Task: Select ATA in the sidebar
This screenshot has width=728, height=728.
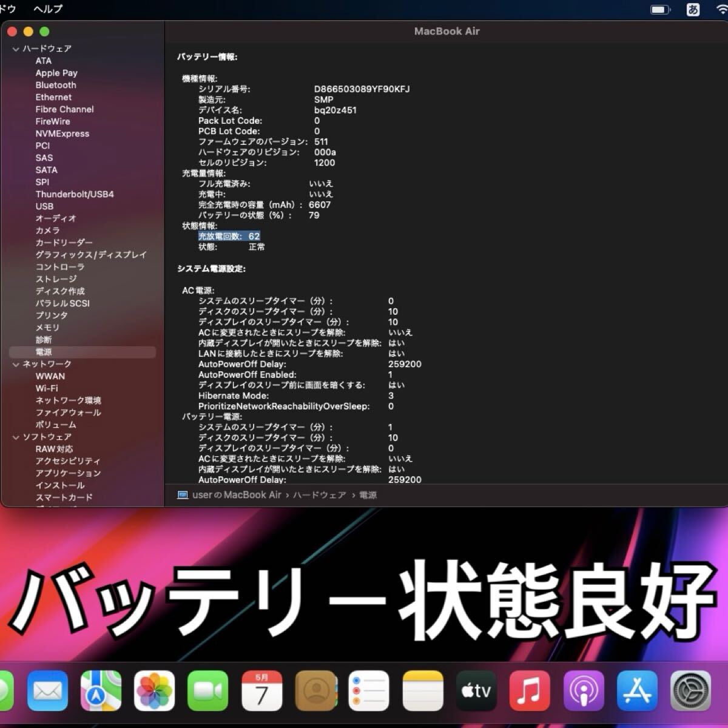Action: coord(44,61)
